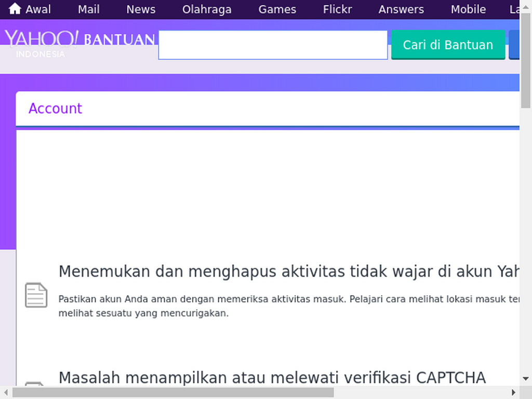Click the vertical scrollbar down arrow

tap(526, 379)
